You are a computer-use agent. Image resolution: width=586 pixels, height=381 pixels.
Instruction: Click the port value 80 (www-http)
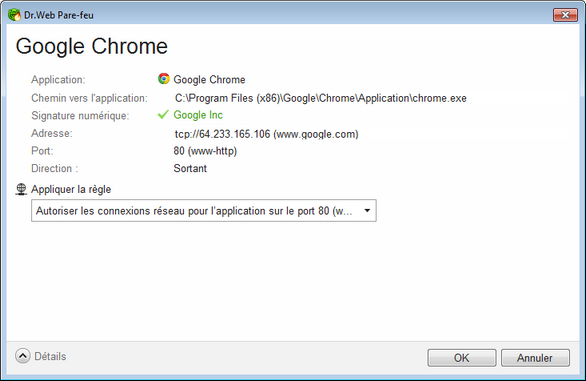205,151
